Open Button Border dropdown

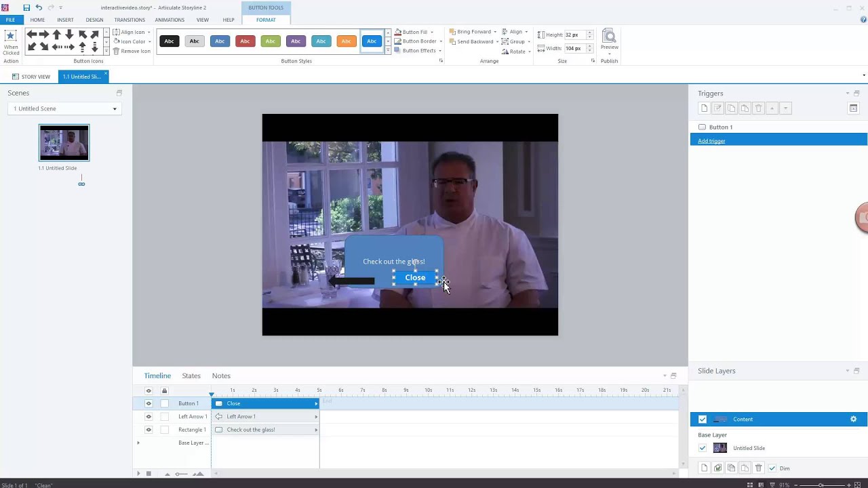418,41
